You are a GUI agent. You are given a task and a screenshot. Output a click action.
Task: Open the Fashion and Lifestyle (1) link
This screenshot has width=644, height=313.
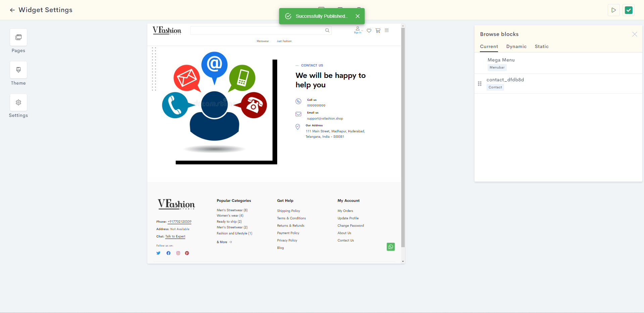click(x=235, y=233)
